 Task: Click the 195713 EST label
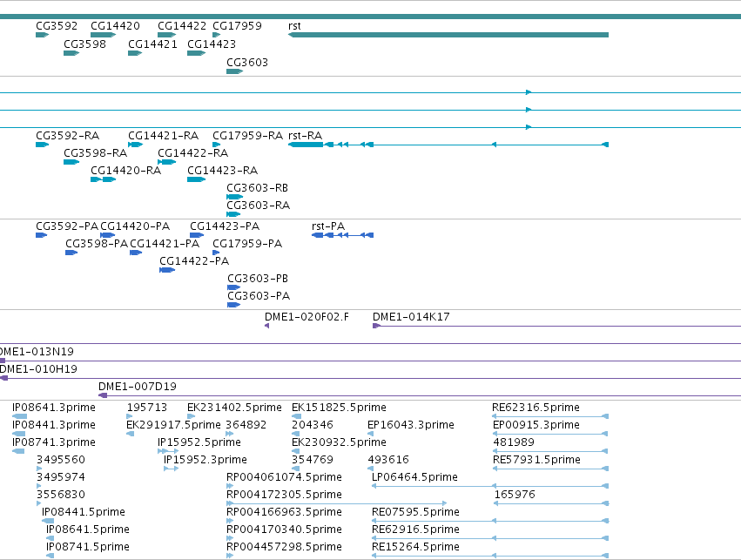(x=147, y=408)
